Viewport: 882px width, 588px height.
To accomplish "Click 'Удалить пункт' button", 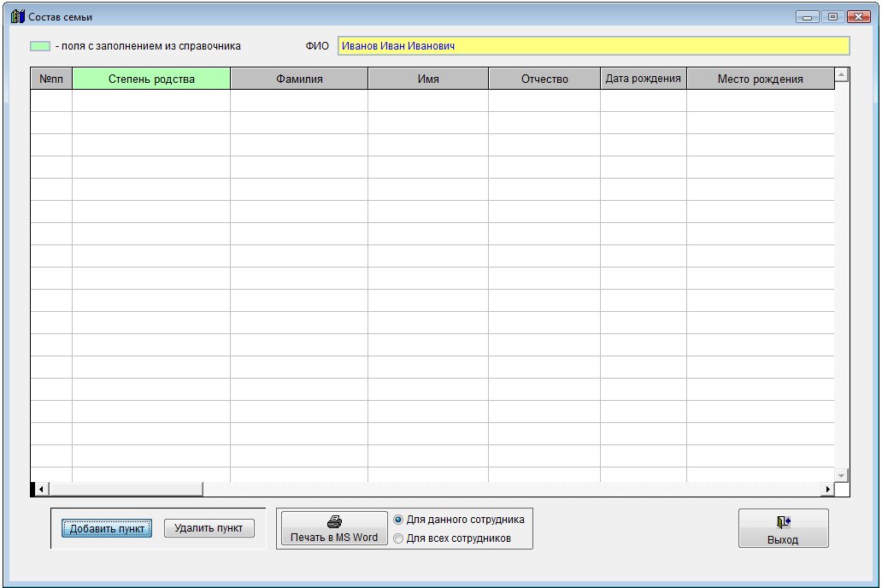I will click(209, 528).
